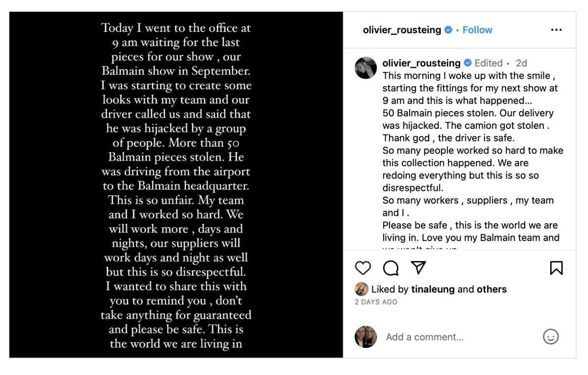
Task: Share the post via paper plane icon
Action: (418, 267)
